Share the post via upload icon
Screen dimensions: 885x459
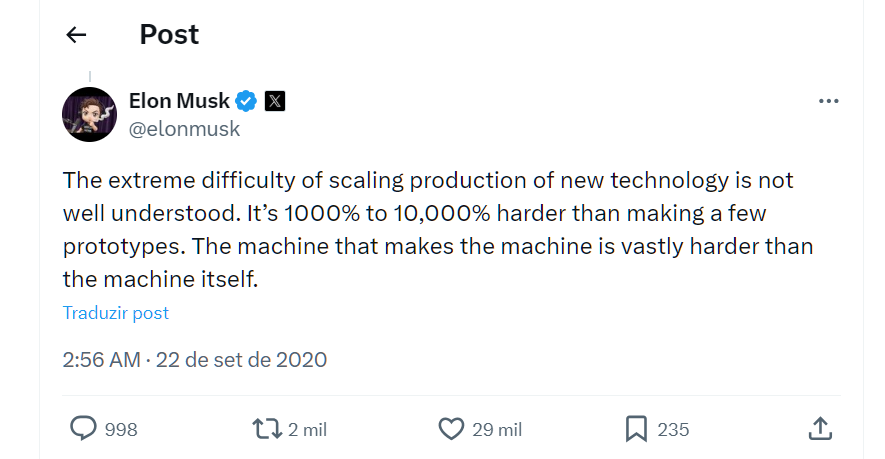(819, 429)
